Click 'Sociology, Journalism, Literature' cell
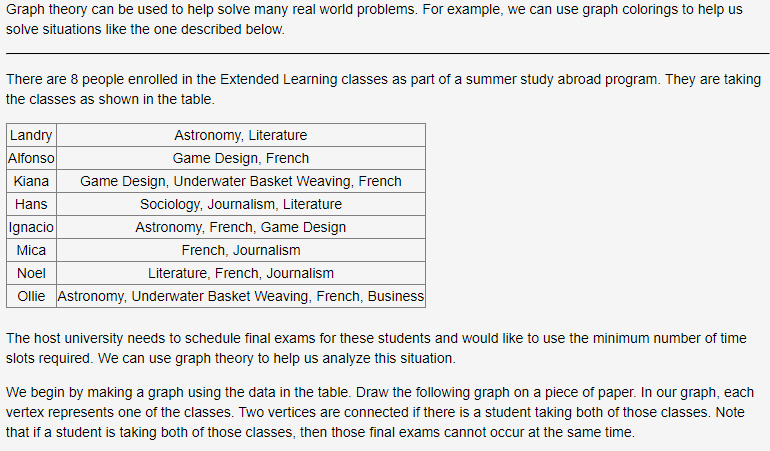Viewport: 770px width, 451px height. [241, 204]
